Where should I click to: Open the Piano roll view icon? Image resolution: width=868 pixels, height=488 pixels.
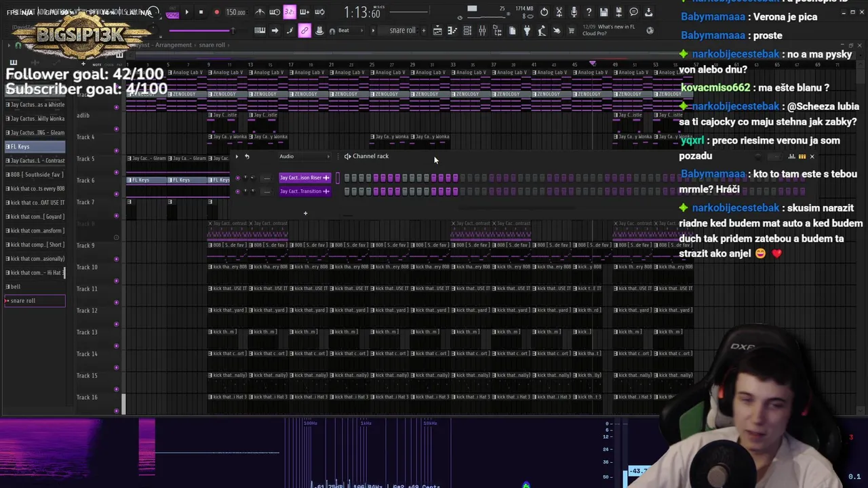(452, 30)
